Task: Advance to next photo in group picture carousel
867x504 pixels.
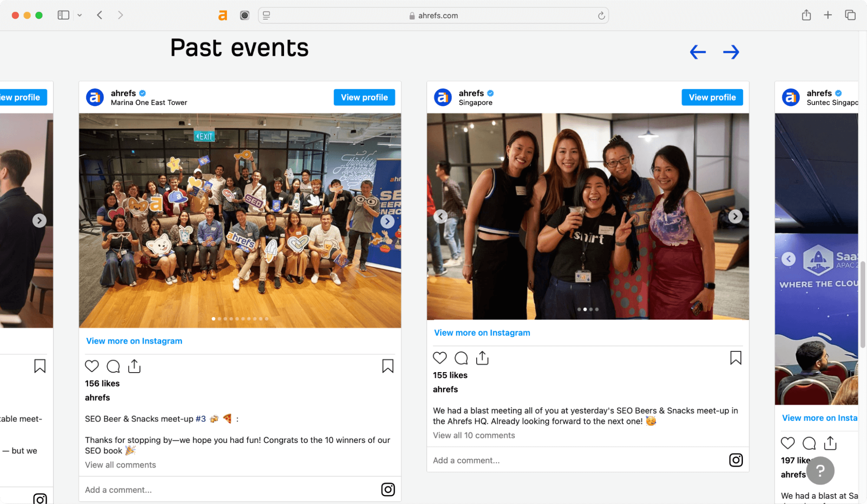Action: [387, 221]
